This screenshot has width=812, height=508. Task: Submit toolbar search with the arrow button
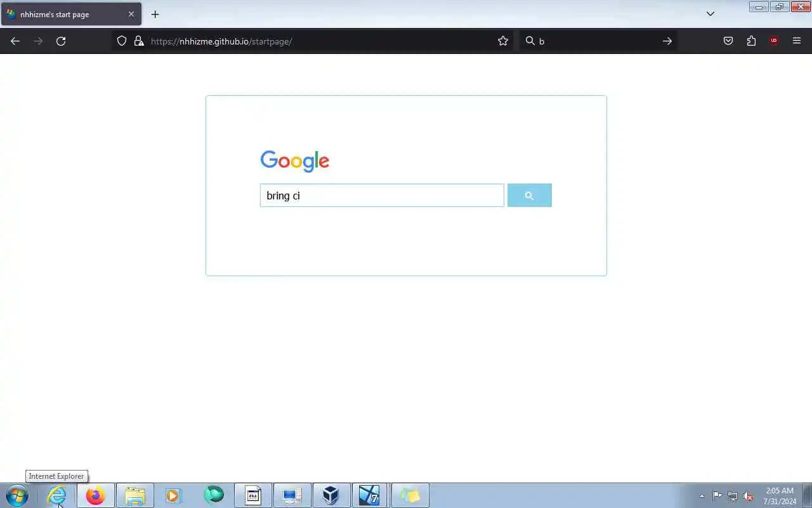(x=667, y=41)
